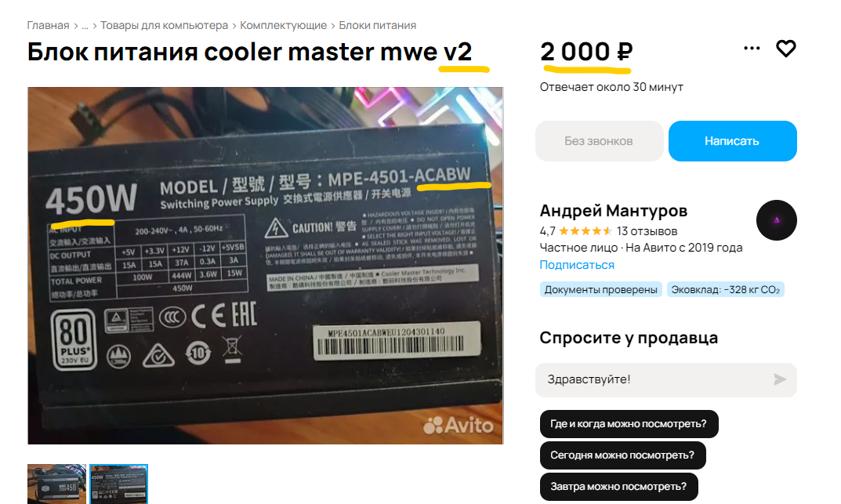The height and width of the screenshot is (504, 841).
Task: Subscribe to seller via Подписаться link
Action: pos(577,265)
